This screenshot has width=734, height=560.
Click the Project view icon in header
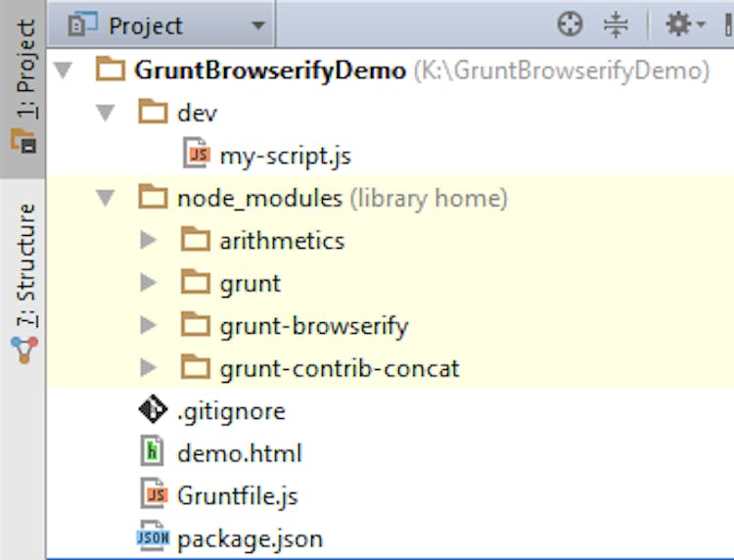82,24
